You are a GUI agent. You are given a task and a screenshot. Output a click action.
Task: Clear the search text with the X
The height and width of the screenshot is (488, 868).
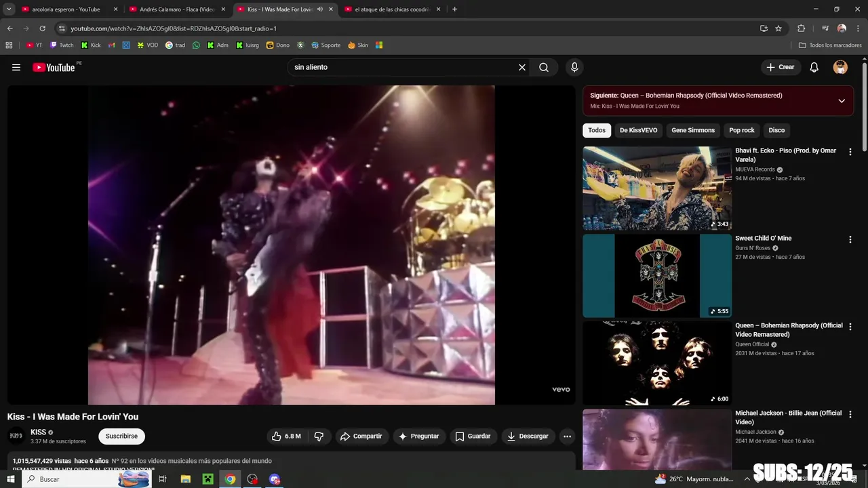(522, 67)
